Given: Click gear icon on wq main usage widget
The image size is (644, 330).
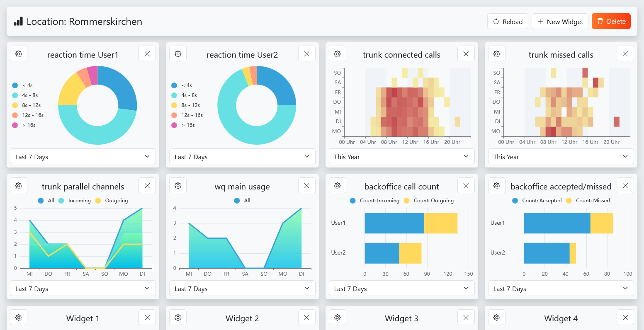Looking at the screenshot, I should point(178,186).
